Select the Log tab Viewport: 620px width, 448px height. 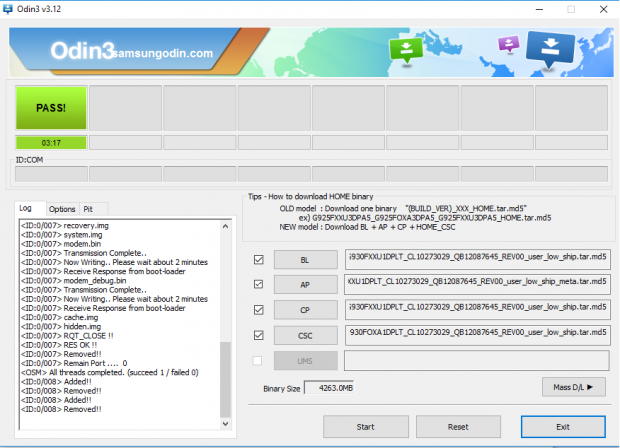26,209
